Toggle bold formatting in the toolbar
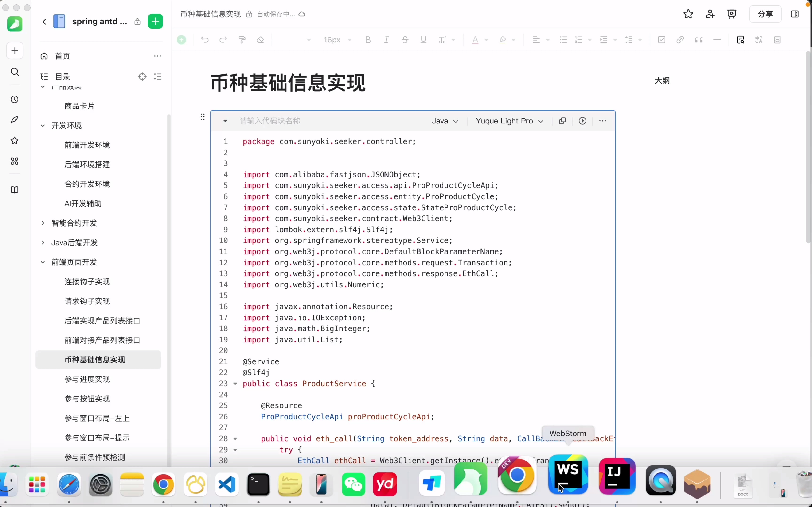Image resolution: width=812 pixels, height=507 pixels. coord(367,40)
